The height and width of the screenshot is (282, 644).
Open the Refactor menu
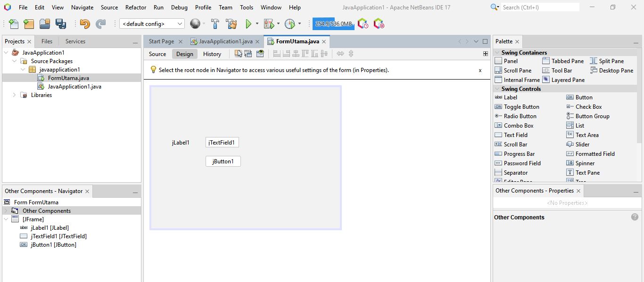click(x=136, y=8)
